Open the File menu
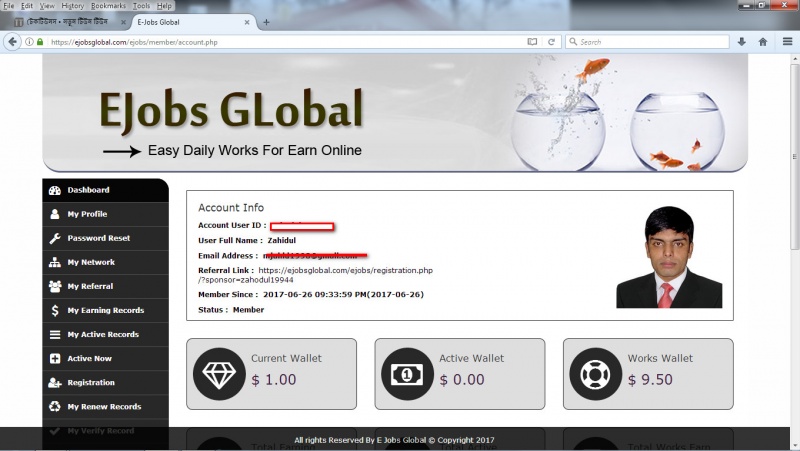The width and height of the screenshot is (800, 451). point(9,6)
